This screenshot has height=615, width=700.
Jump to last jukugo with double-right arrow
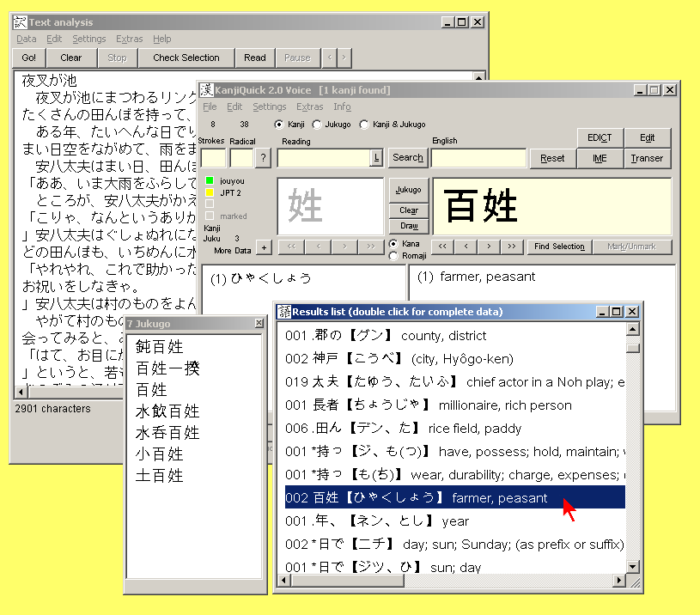pyautogui.click(x=511, y=247)
